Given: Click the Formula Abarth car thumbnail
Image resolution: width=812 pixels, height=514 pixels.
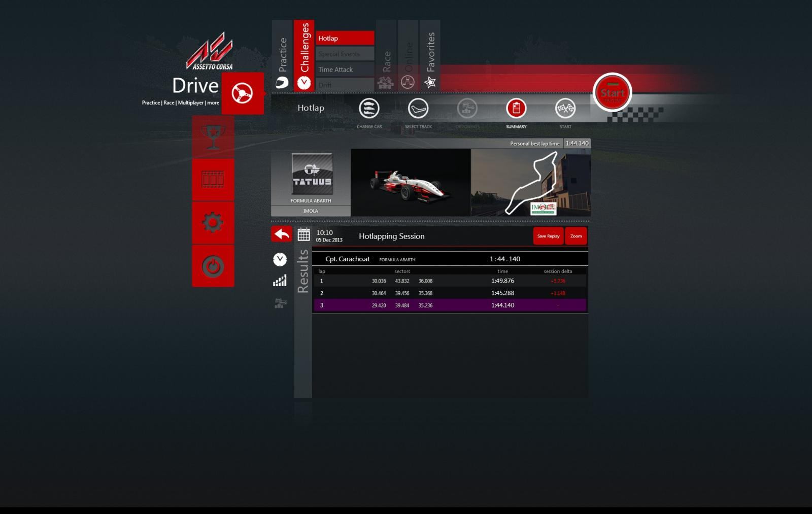Looking at the screenshot, I should [411, 183].
